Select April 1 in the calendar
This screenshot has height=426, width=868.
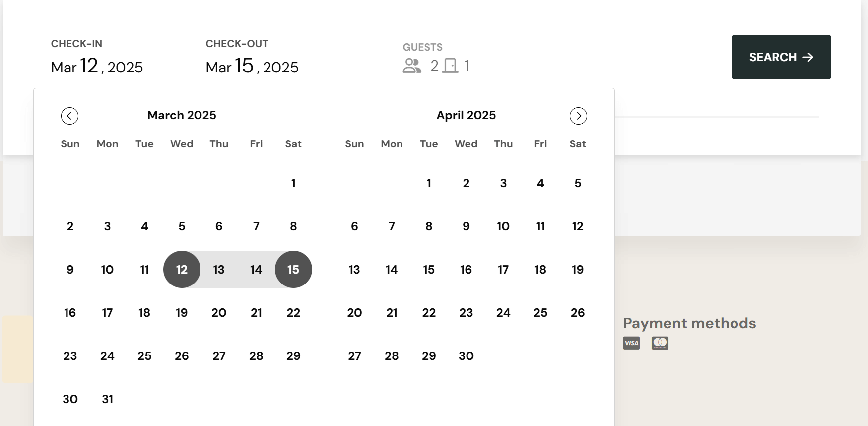pos(429,183)
